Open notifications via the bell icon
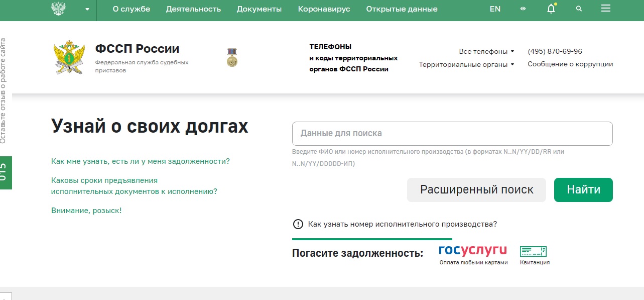644x300 pixels. (551, 9)
